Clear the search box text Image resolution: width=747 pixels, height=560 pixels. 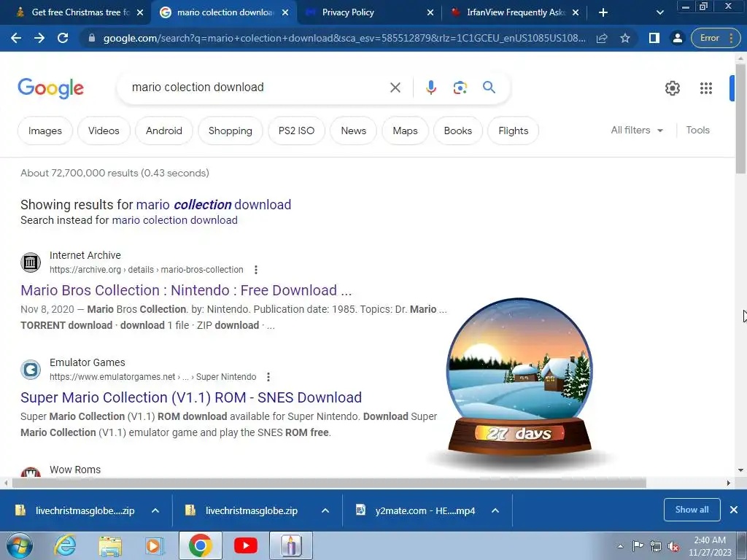click(395, 87)
